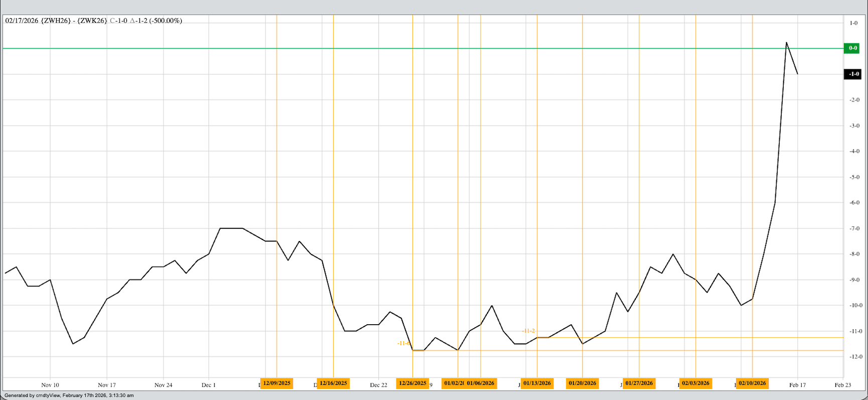Select the 01/06/2026 date marker

click(x=481, y=383)
